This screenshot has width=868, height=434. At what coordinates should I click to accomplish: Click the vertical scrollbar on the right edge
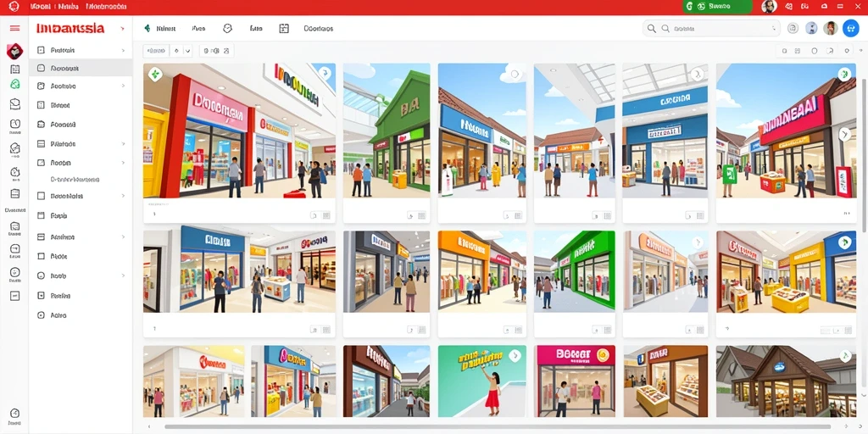tap(864, 155)
